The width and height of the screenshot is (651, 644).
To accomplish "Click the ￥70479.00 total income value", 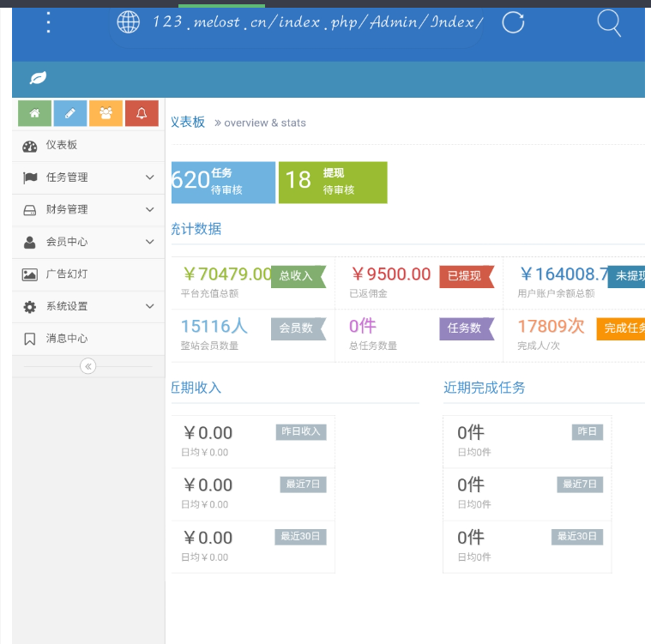I will (227, 274).
